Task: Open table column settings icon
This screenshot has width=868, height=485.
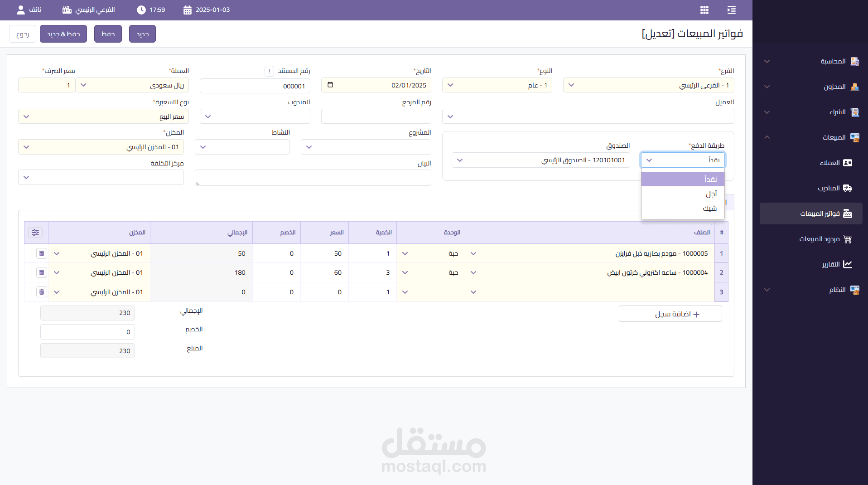Action: click(35, 233)
